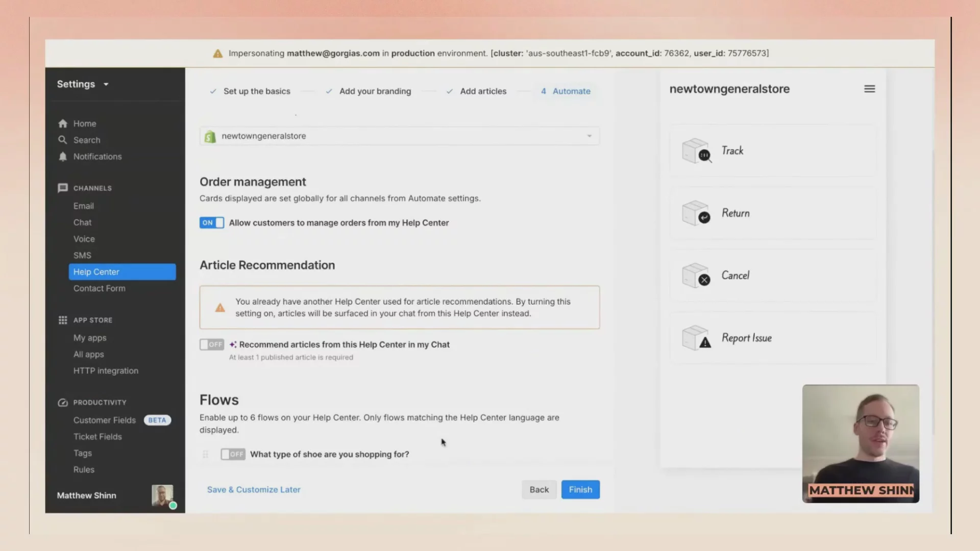Click the Back button
The height and width of the screenshot is (551, 980).
539,490
